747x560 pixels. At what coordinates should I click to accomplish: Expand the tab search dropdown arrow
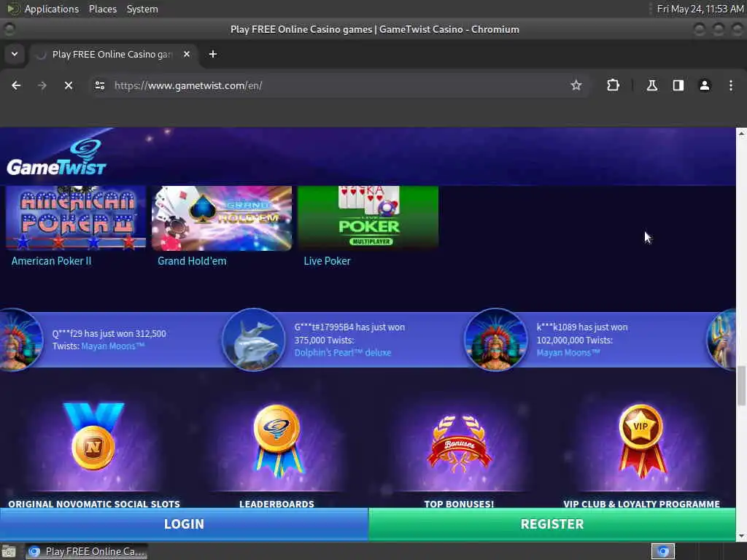(x=15, y=54)
